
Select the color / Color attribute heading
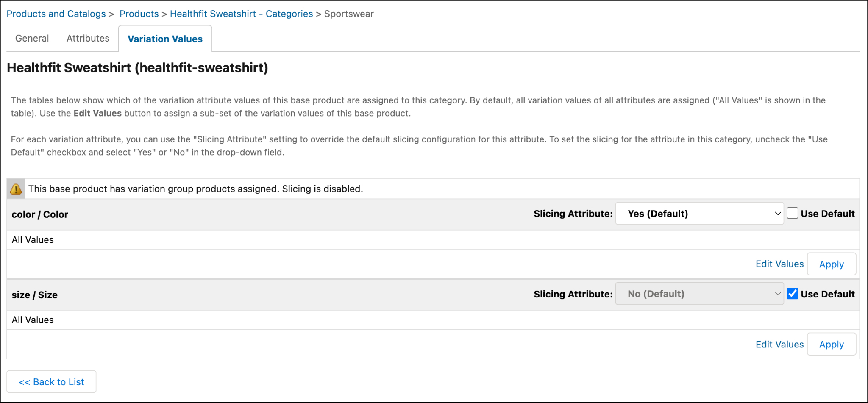tap(40, 214)
